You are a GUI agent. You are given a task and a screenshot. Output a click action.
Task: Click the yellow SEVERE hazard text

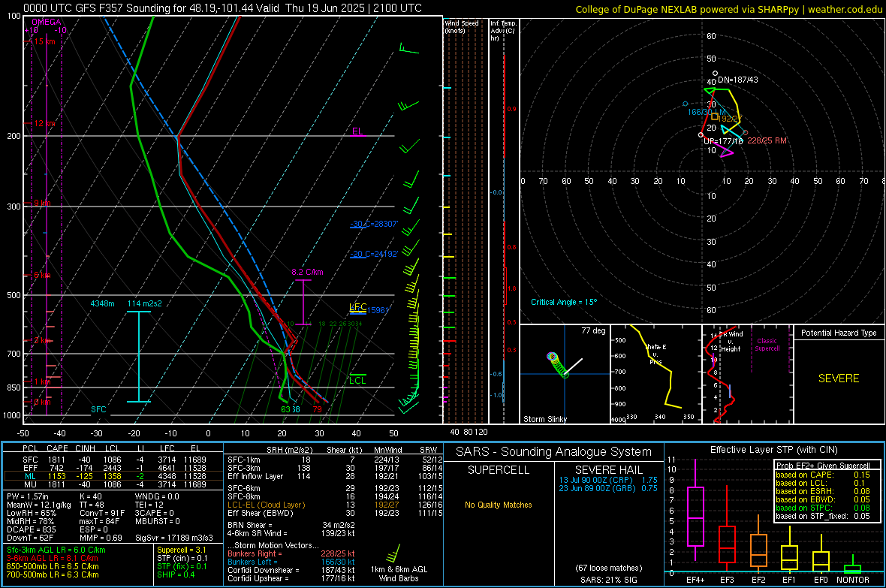tap(839, 378)
